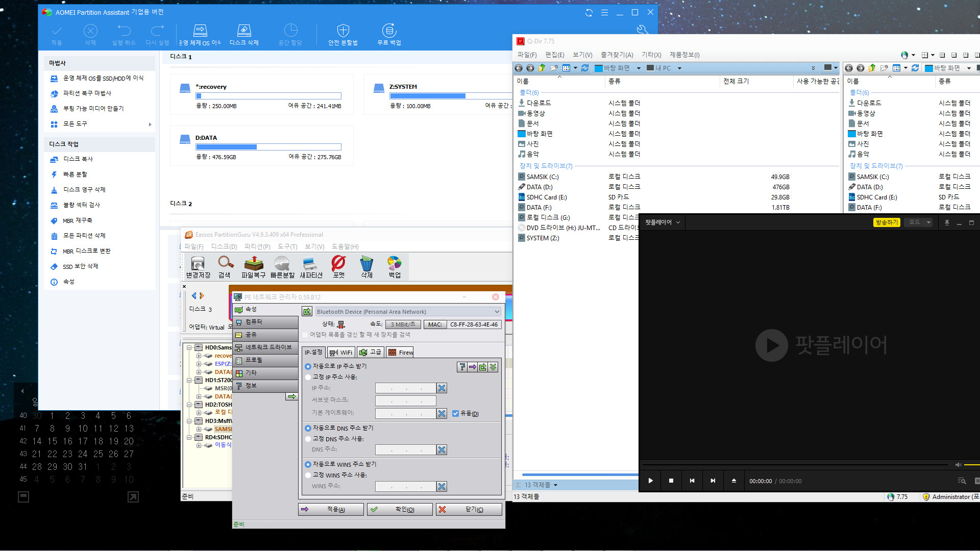Toggle the 유동(D) checkbox next to gateway
This screenshot has width=980, height=551.
point(455,414)
